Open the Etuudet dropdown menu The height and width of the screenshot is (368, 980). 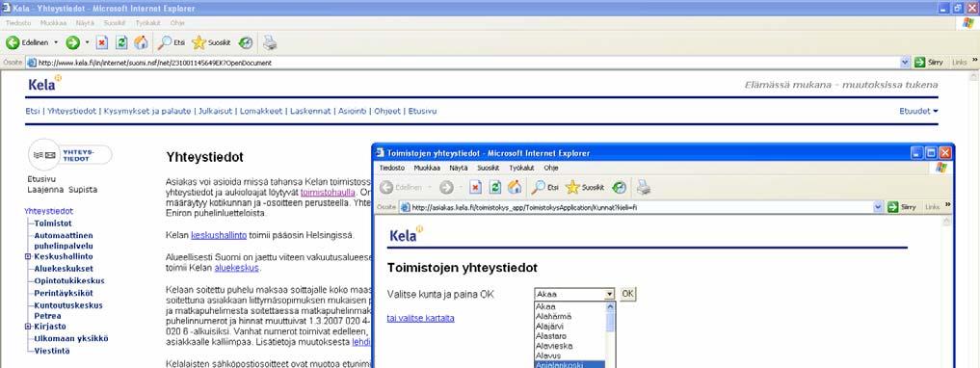(918, 111)
